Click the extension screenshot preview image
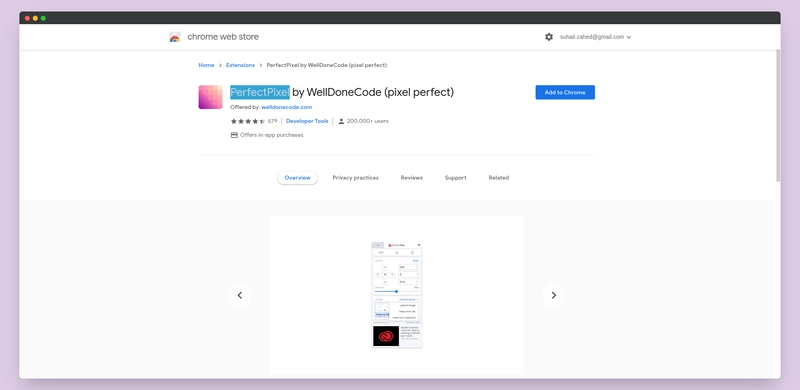 click(x=397, y=295)
